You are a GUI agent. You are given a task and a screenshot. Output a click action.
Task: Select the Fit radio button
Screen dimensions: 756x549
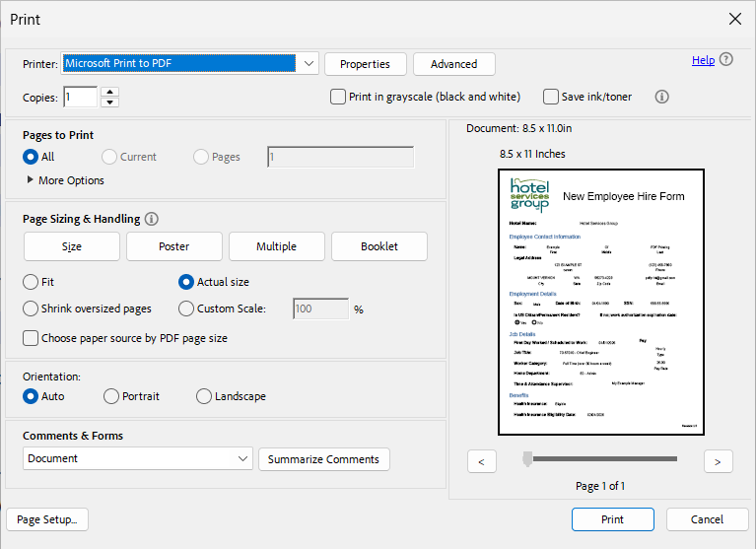pos(31,282)
